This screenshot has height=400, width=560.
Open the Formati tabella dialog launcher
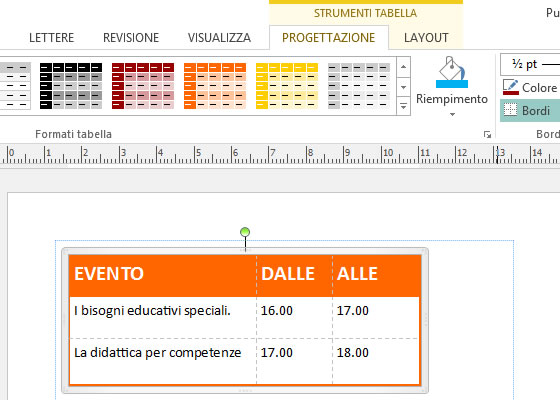click(487, 135)
